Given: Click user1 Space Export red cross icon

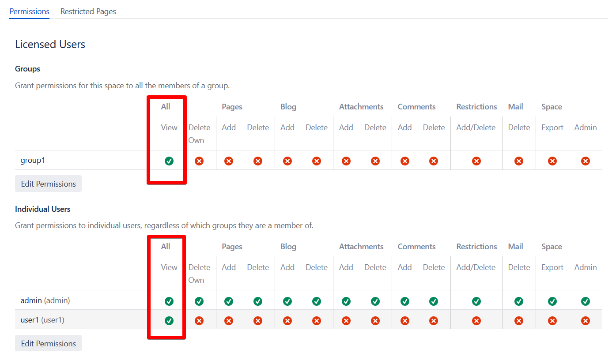Looking at the screenshot, I should (552, 321).
